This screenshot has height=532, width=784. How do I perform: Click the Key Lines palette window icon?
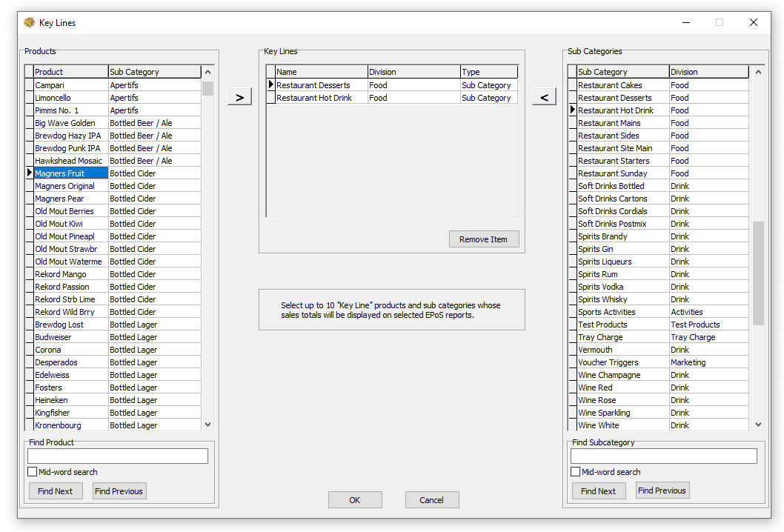pyautogui.click(x=30, y=22)
